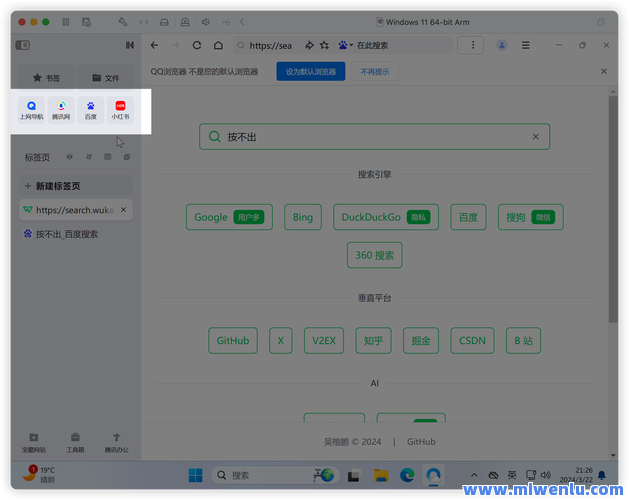
Task: Click the third icon beside 标签页 header
Action: click(108, 157)
